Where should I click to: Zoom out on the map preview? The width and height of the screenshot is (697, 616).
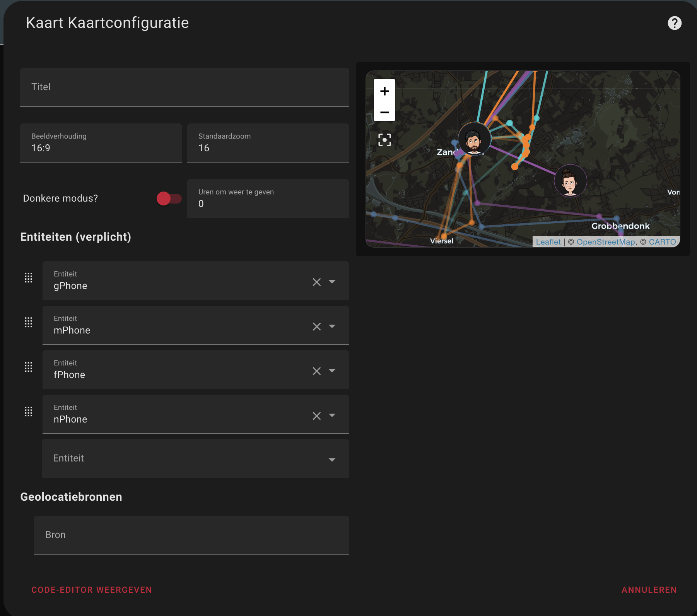coord(384,112)
